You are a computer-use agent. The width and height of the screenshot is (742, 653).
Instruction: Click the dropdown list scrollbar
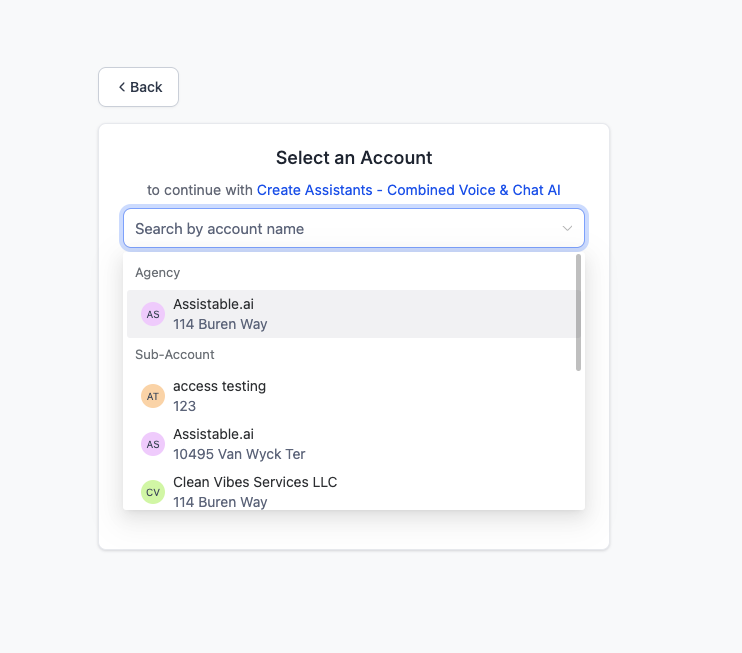pyautogui.click(x=578, y=312)
